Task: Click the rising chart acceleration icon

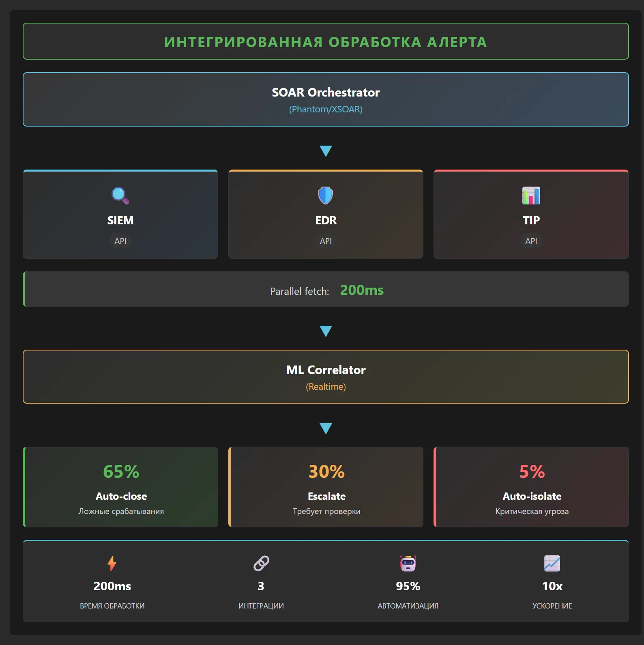Action: (552, 563)
